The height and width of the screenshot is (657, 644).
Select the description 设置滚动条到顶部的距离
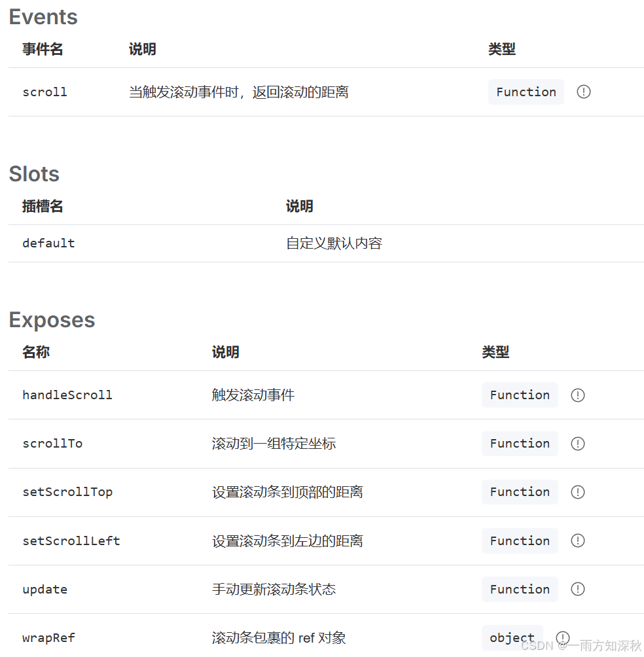pos(287,492)
